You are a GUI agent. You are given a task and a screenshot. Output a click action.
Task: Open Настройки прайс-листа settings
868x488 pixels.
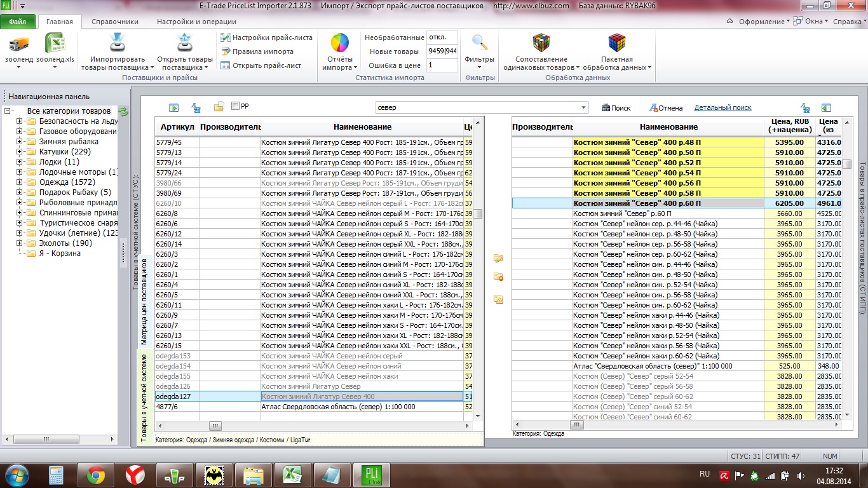[x=267, y=37]
